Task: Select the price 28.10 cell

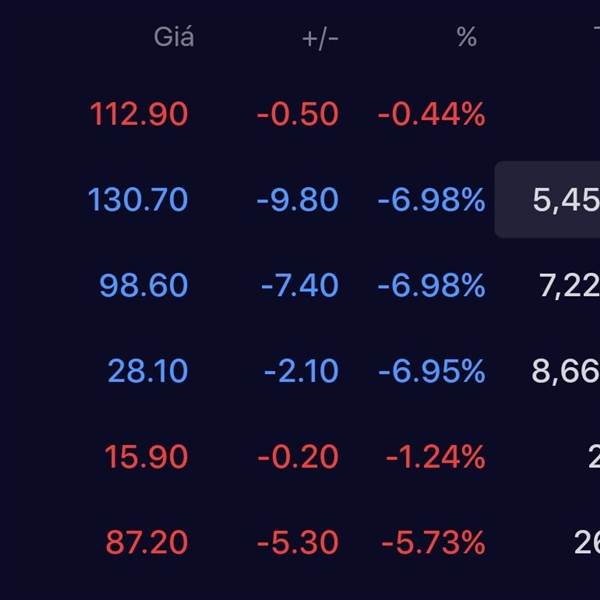Action: coord(148,372)
